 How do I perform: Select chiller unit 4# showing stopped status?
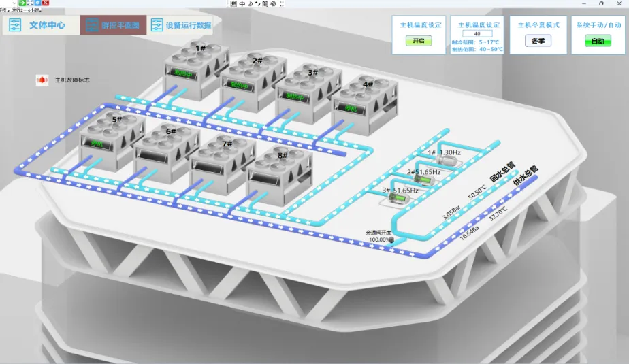pyautogui.click(x=359, y=105)
